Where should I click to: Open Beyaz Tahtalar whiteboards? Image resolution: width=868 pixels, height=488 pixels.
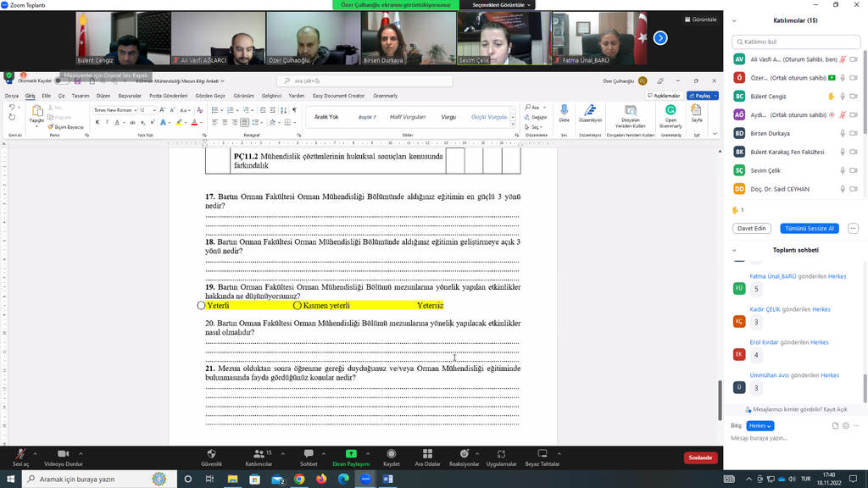point(542,455)
